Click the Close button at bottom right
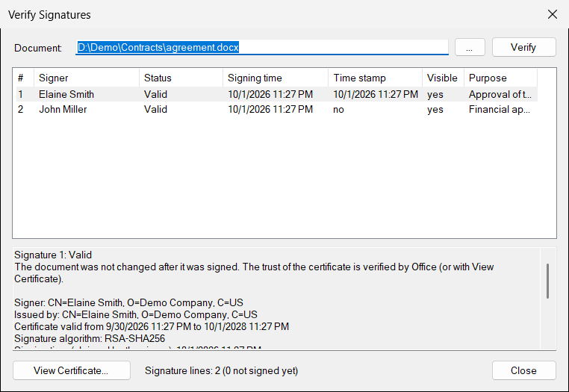Viewport: 569px width, 392px height. [523, 370]
